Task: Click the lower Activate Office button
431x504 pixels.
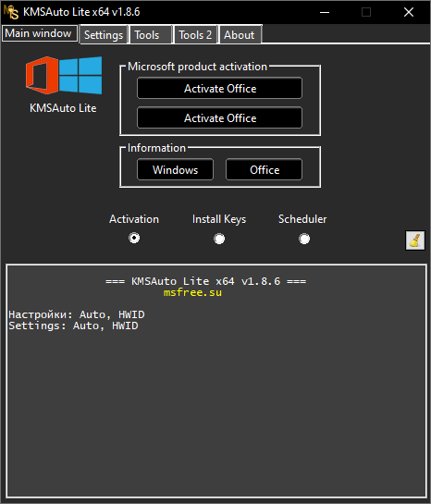Action: tap(219, 118)
